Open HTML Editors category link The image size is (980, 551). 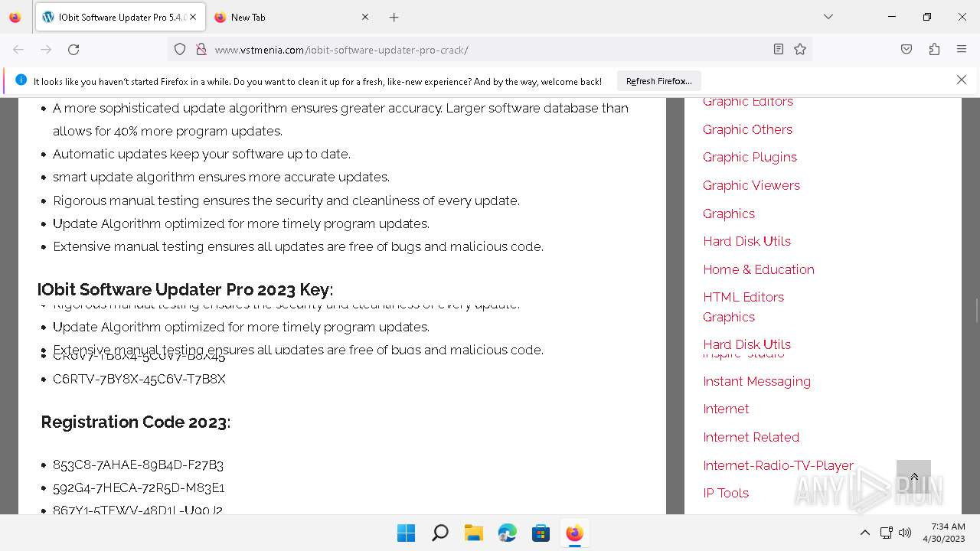743,297
